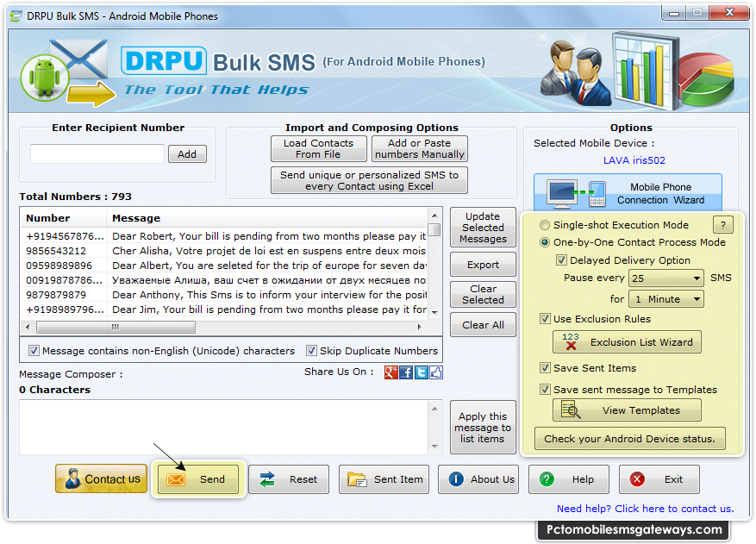Click the horizontal scrollbar left arrow

[x=28, y=327]
